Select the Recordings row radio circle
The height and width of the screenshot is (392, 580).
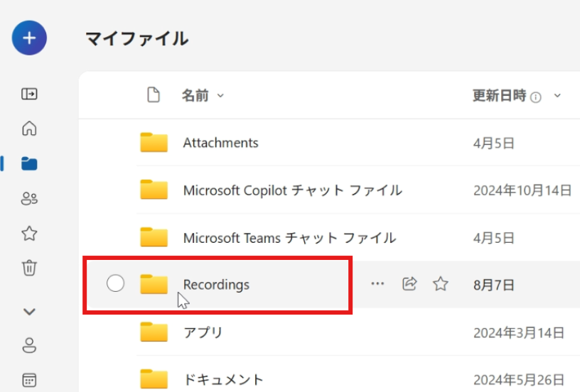click(115, 284)
